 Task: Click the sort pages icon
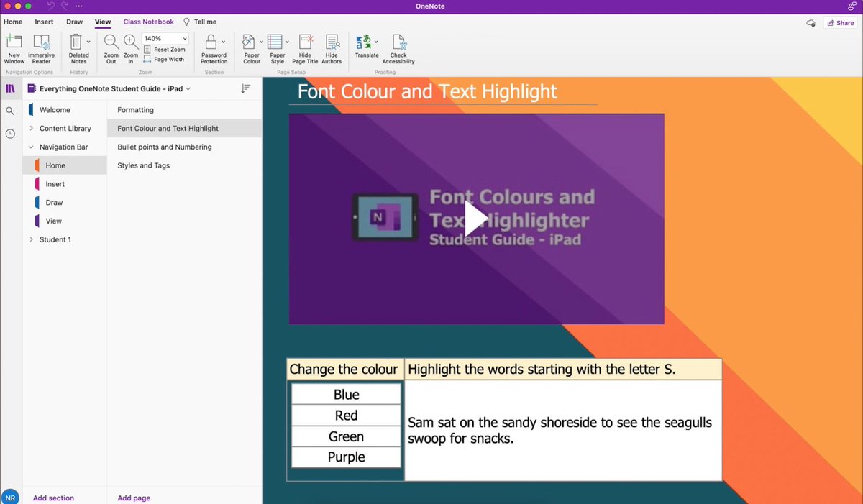pos(246,88)
